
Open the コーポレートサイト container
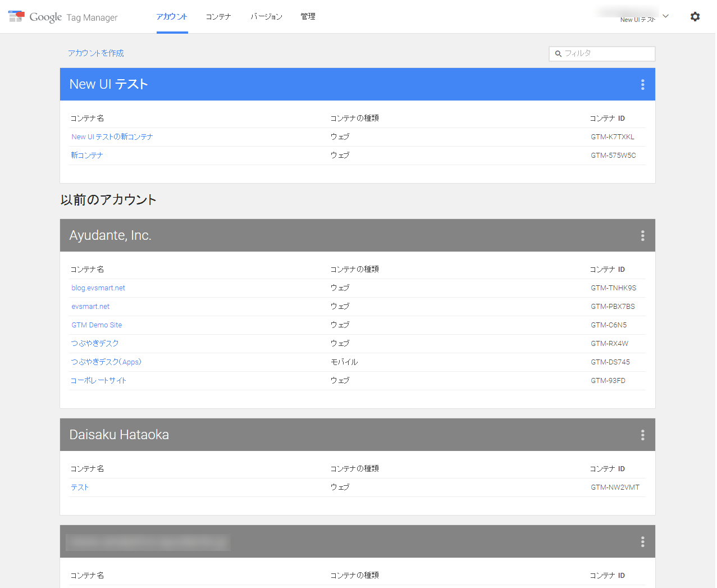99,381
